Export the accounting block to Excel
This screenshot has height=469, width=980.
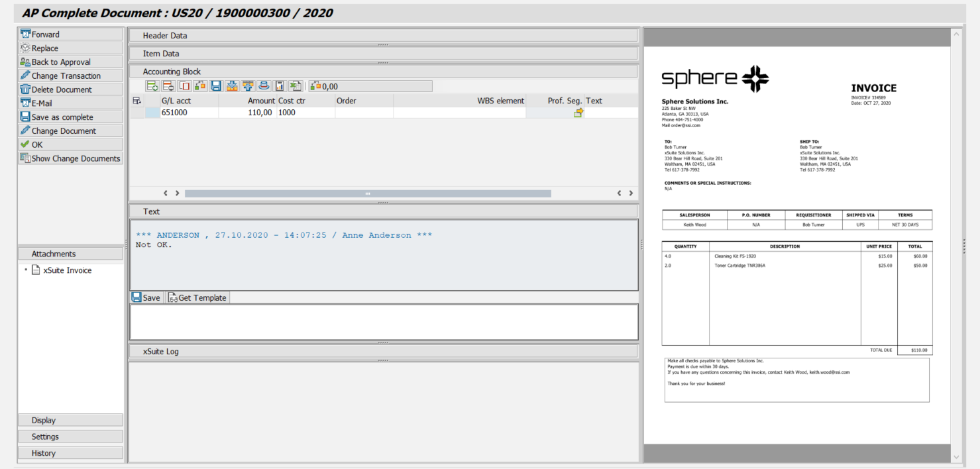pos(295,85)
